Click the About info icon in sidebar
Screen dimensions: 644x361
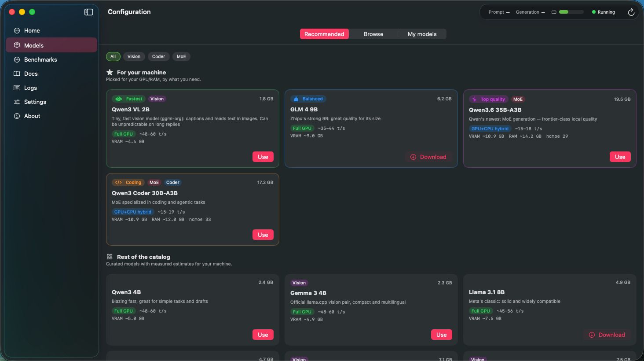[x=17, y=116]
